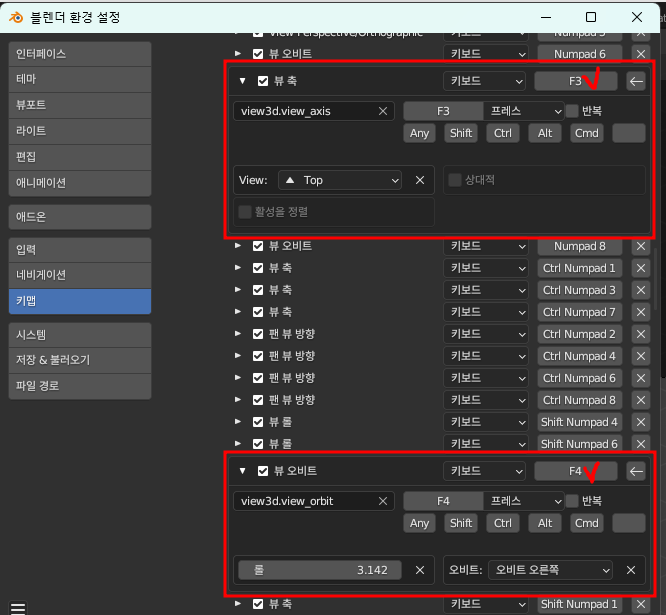The image size is (666, 615).
Task: Clear the view3d.view_orbit operator field
Action: tap(383, 501)
